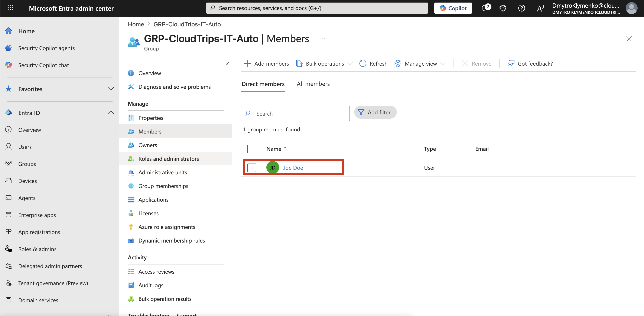Open the Joe Doe user link
Screen dimensions: 644x316
pyautogui.click(x=293, y=168)
